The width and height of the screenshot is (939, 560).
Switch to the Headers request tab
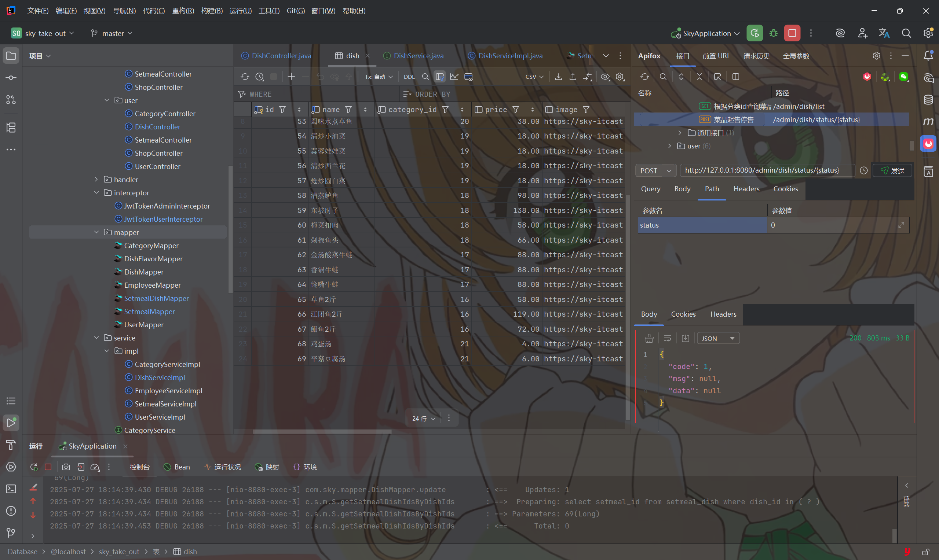(x=746, y=189)
